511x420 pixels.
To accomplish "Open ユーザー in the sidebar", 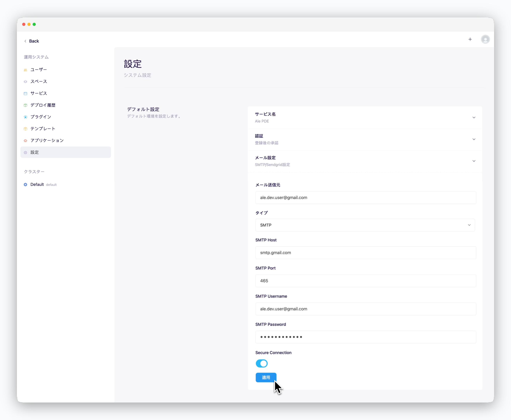I will 65,70.
